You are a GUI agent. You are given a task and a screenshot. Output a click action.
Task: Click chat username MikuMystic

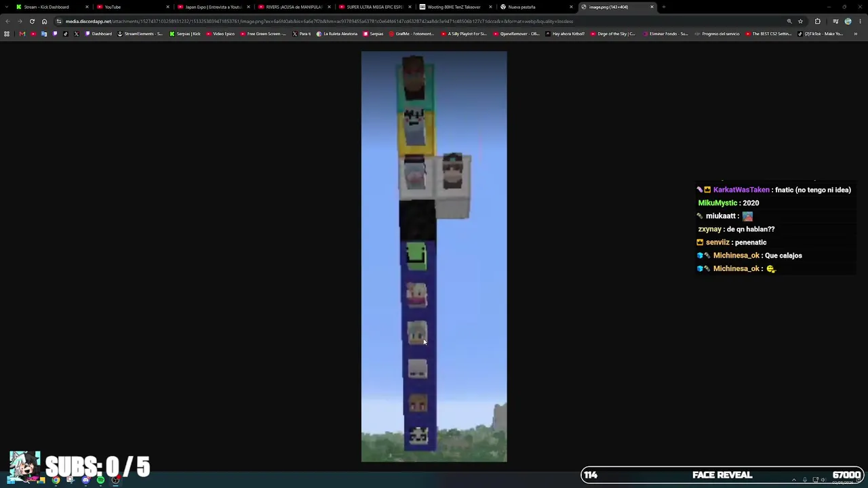pos(717,203)
